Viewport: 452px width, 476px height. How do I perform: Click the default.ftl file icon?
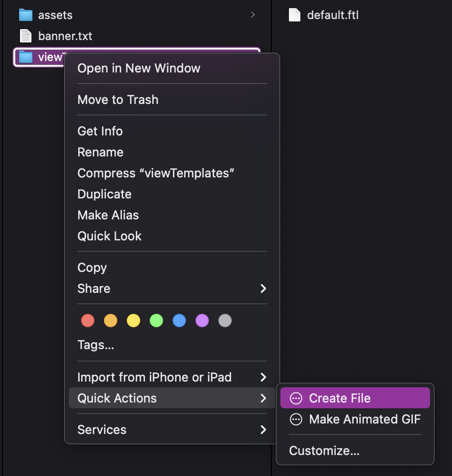click(294, 15)
